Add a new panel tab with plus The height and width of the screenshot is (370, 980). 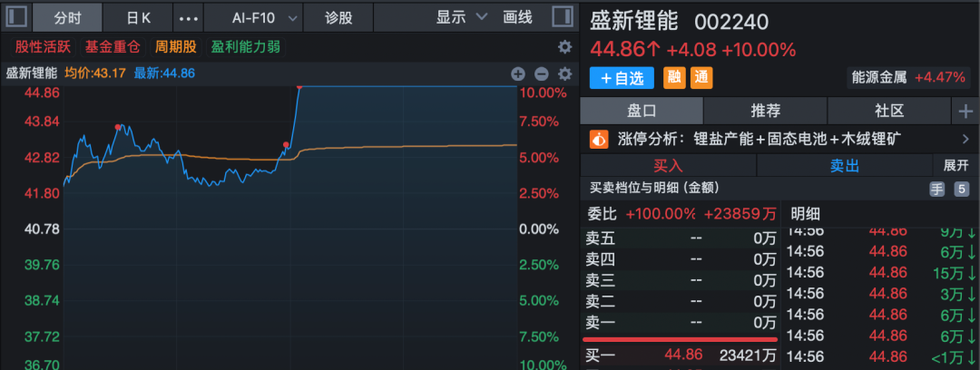965,112
